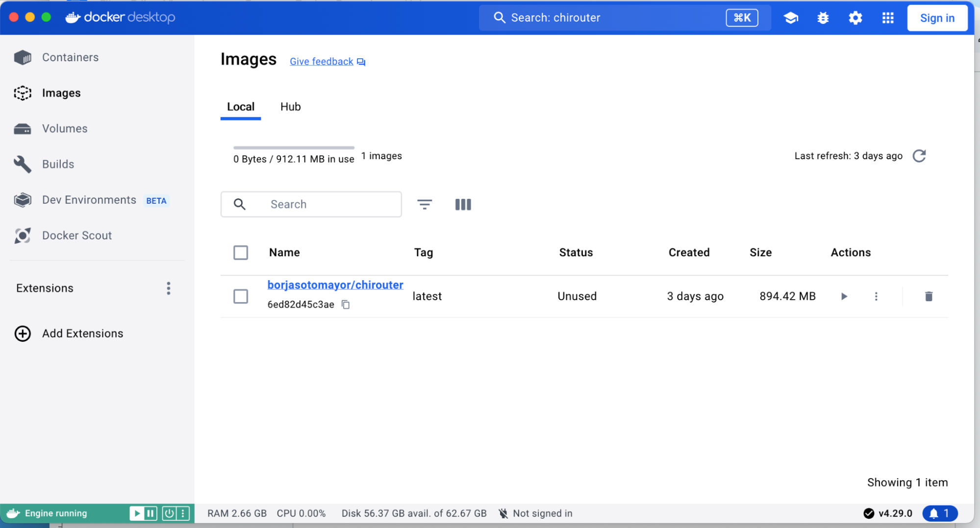Screen dimensions: 980x528
Task: Click the disk usage progress bar
Action: (x=294, y=147)
